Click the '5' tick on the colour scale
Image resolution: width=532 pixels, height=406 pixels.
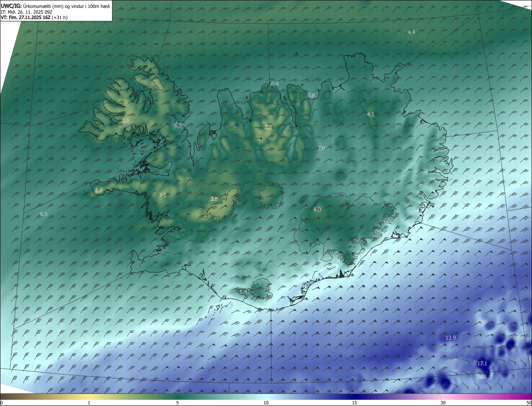[x=177, y=403]
